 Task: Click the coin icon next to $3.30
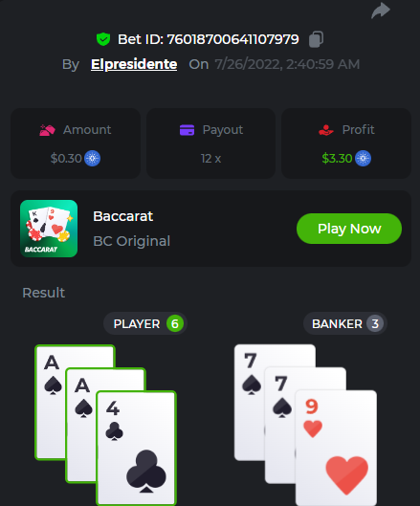[364, 159]
